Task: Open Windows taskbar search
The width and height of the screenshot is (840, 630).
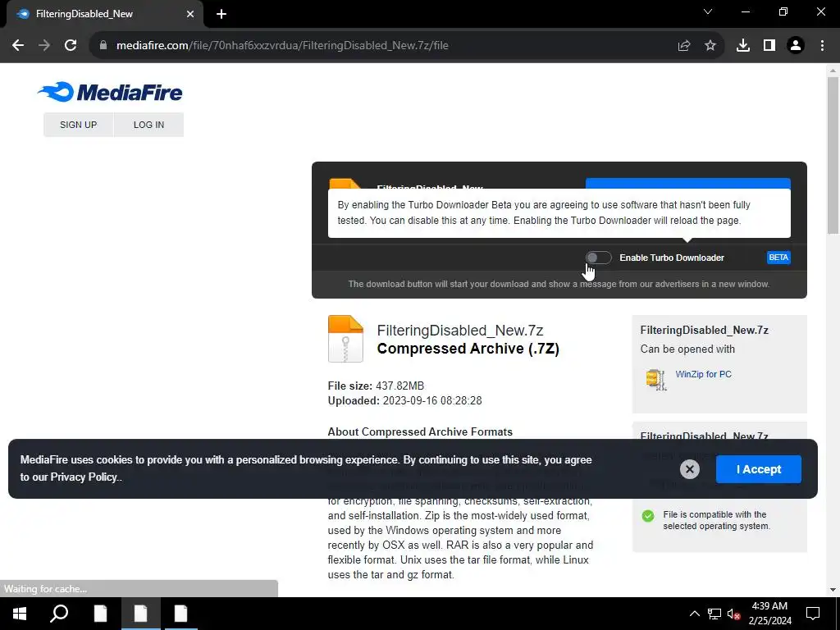Action: (x=59, y=614)
